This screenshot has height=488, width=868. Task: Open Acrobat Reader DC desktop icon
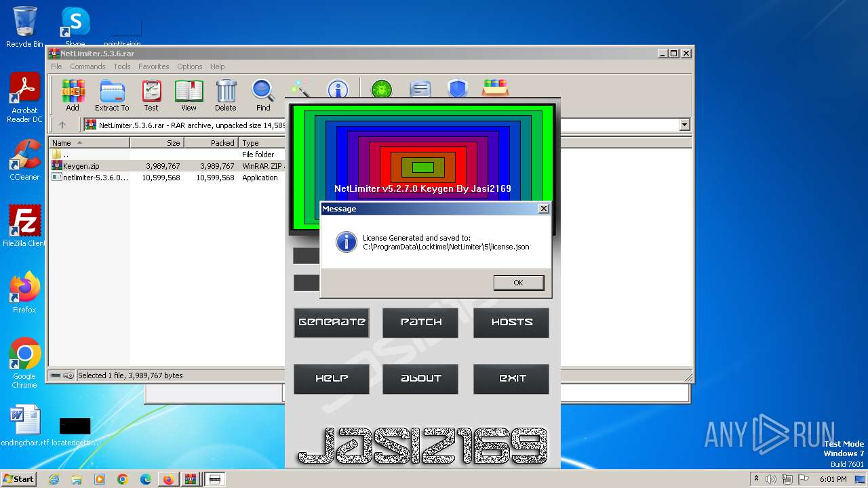pyautogui.click(x=24, y=98)
